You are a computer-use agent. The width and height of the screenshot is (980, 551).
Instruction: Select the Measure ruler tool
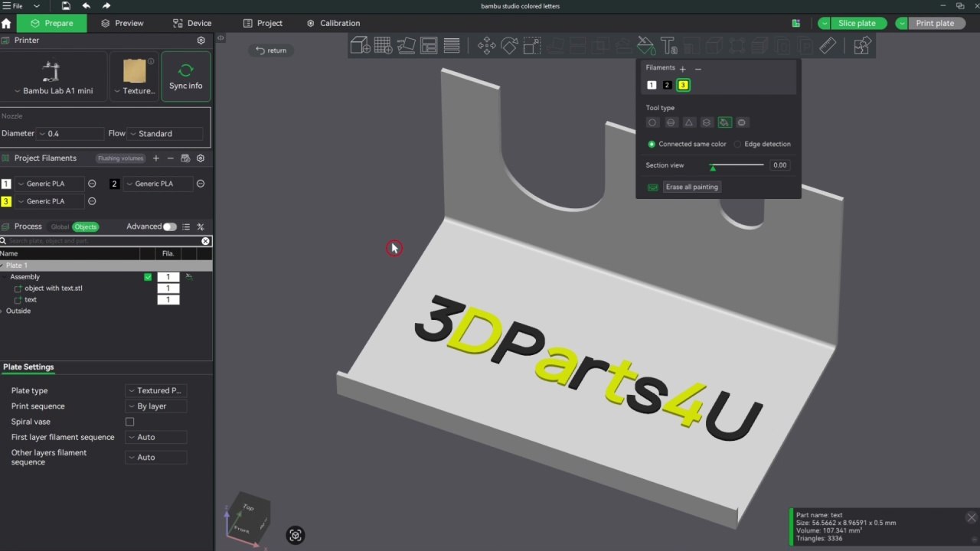coord(828,46)
